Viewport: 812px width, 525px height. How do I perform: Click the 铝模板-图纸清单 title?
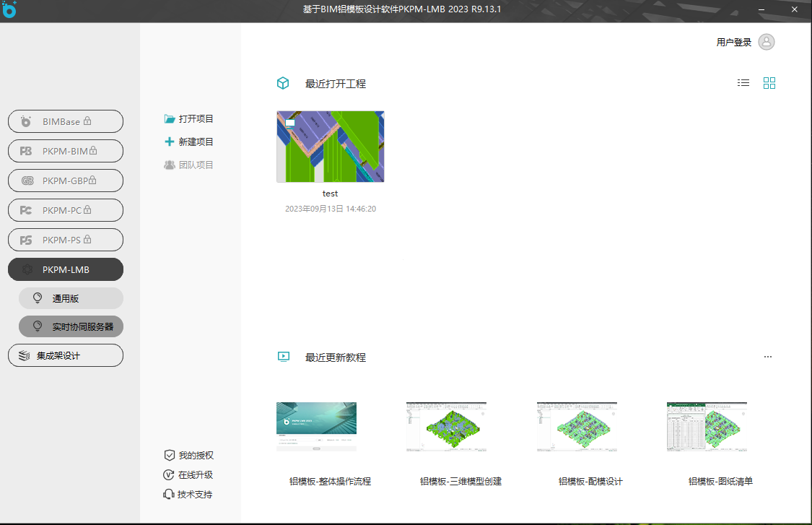[x=721, y=482]
